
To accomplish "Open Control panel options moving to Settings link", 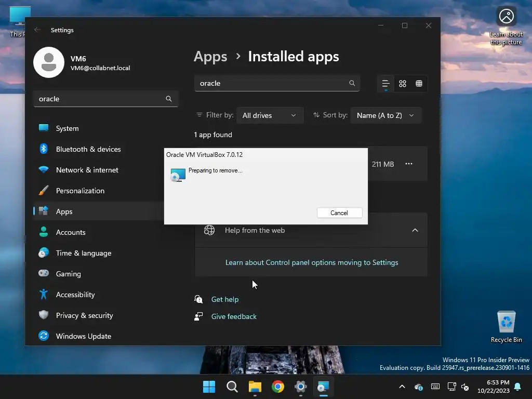I will [x=312, y=262].
